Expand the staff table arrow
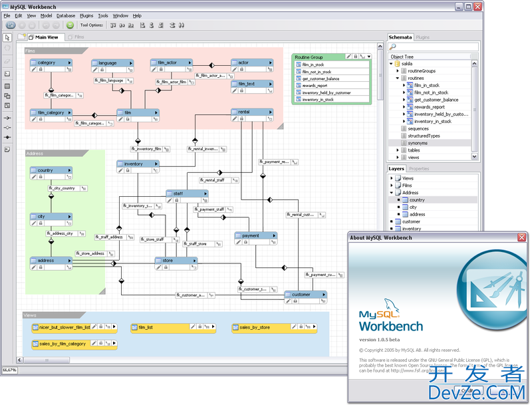532x407 pixels. pyautogui.click(x=205, y=194)
